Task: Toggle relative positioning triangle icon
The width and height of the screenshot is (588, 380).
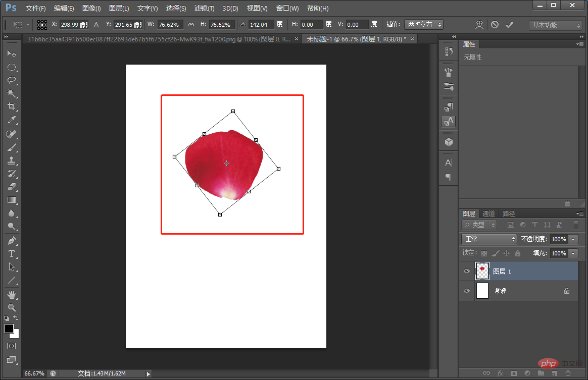Action: click(96, 25)
